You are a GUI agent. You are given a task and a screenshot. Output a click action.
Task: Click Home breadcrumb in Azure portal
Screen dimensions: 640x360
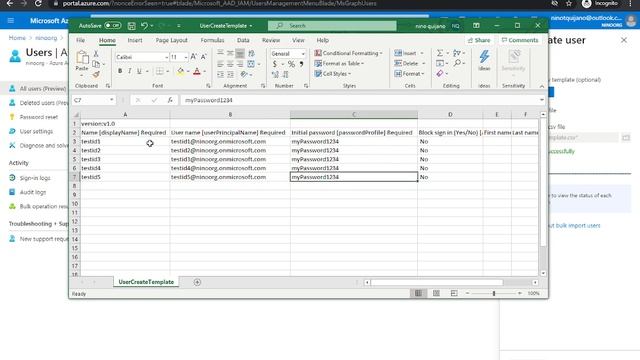coord(17,38)
